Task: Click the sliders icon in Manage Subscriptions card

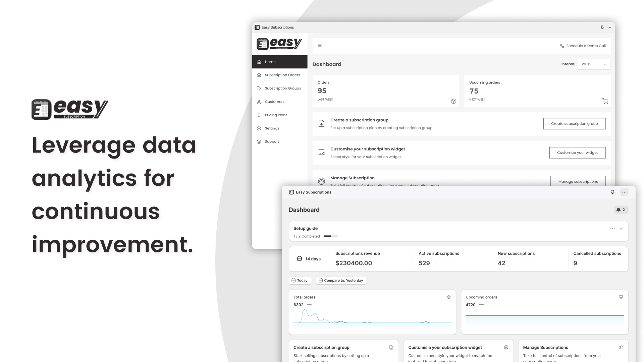Action: (x=621, y=348)
